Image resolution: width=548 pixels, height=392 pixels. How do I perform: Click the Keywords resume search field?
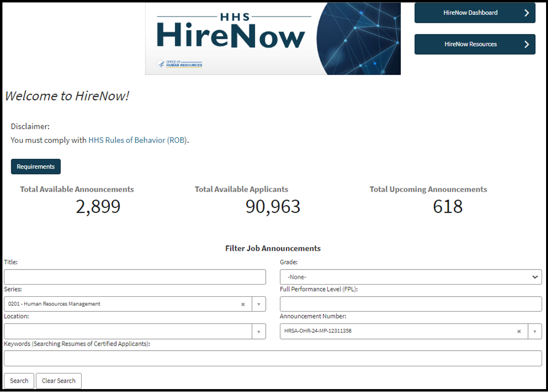click(273, 358)
